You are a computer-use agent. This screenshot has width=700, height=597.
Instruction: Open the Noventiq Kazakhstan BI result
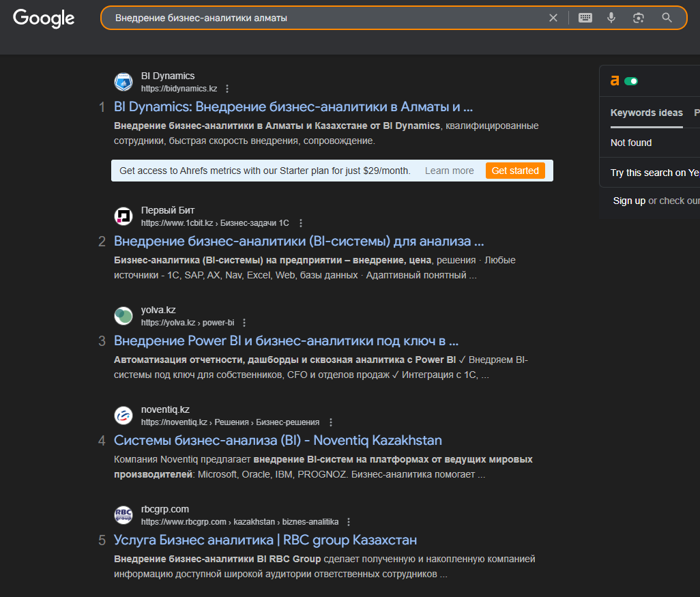coord(278,440)
